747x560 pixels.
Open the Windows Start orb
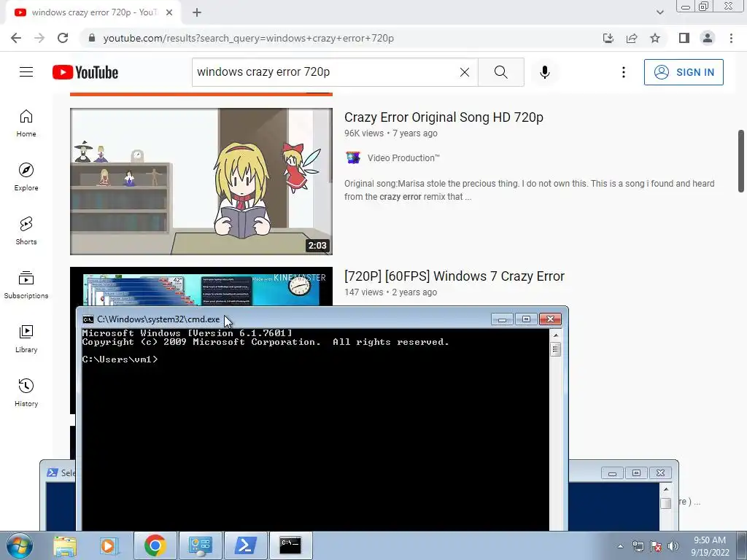point(19,545)
